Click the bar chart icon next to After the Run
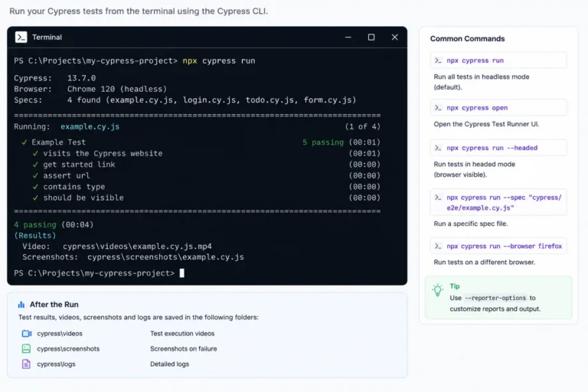Viewport: 588px width, 392px height. click(x=21, y=305)
